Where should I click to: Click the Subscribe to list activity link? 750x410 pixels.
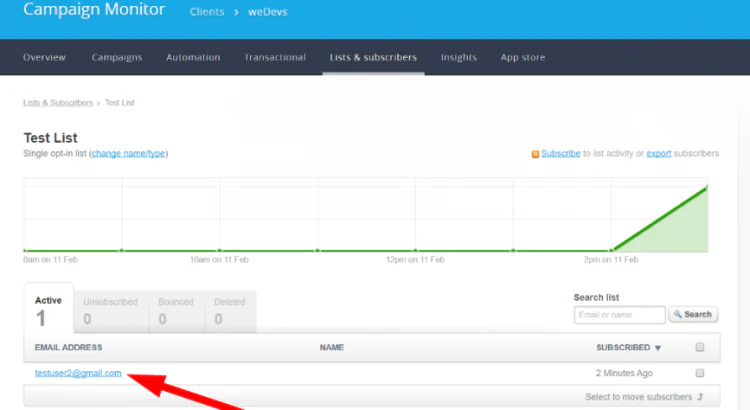pos(561,154)
